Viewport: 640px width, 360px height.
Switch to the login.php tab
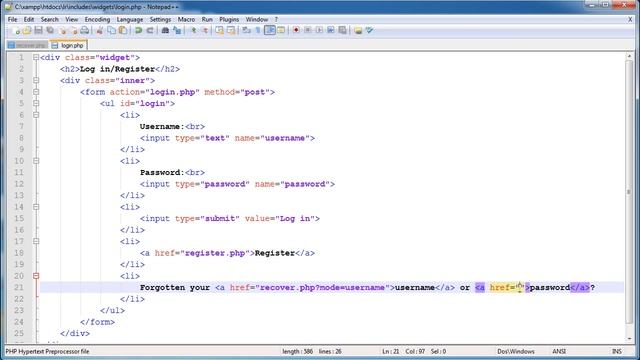[68, 45]
